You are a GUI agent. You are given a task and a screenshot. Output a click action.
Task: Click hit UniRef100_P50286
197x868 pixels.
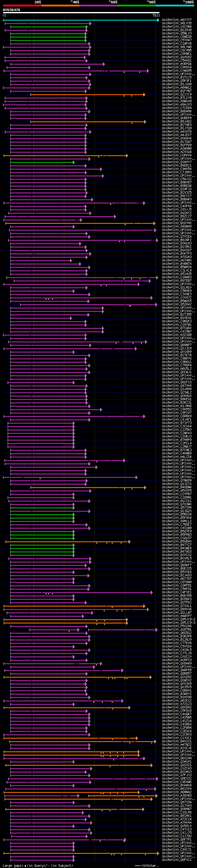point(177,626)
